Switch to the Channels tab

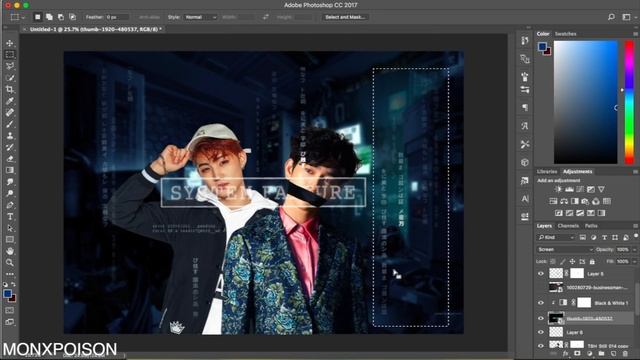pyautogui.click(x=568, y=226)
